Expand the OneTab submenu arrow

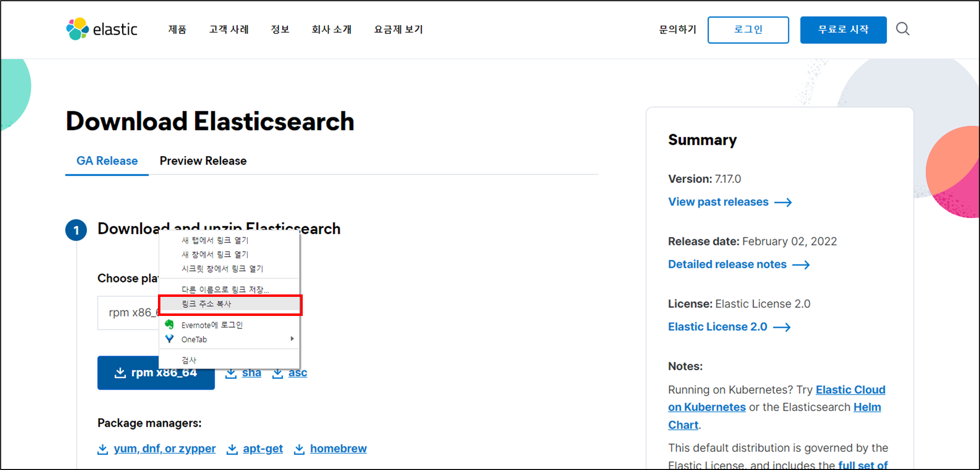[292, 339]
